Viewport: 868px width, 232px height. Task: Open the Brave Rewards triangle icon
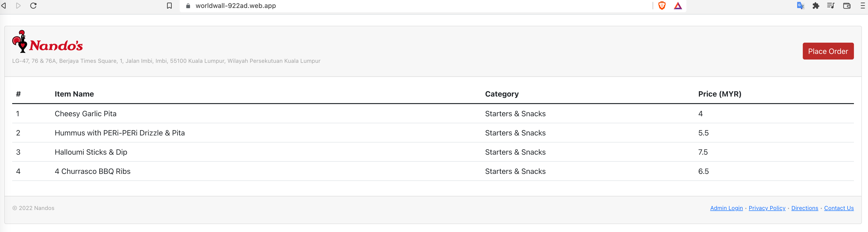pos(678,6)
